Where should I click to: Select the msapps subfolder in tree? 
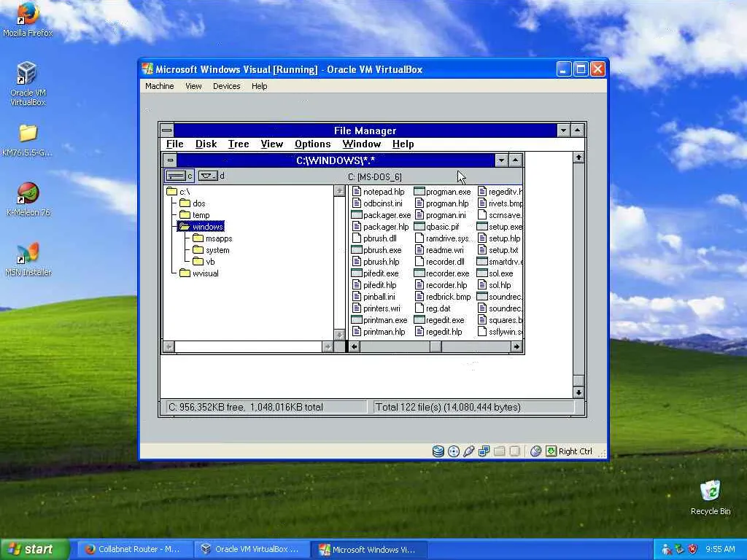tap(212, 238)
